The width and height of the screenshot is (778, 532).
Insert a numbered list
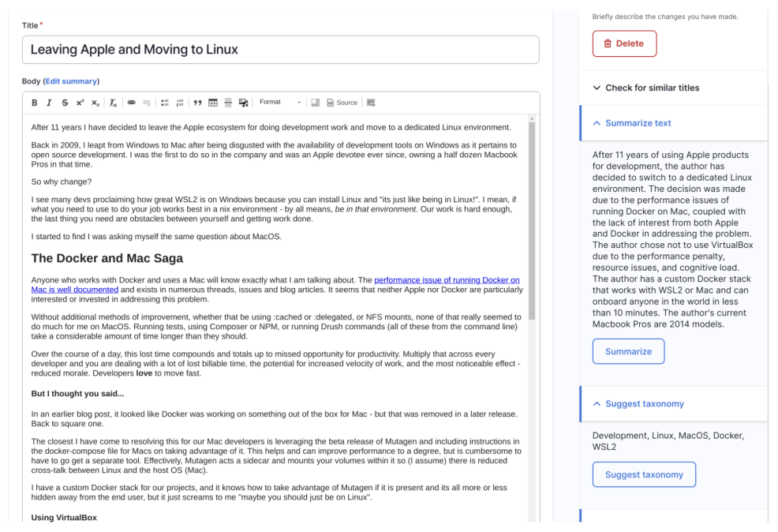pyautogui.click(x=180, y=103)
